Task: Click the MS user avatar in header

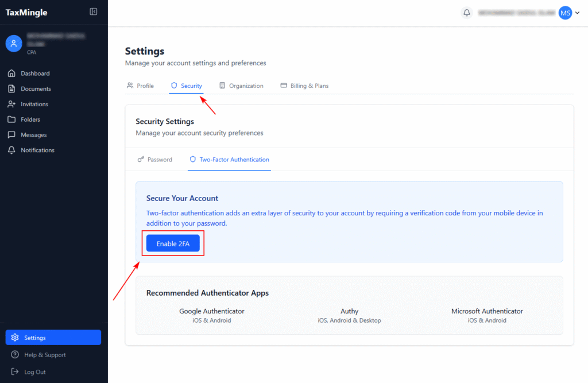Action: [x=565, y=13]
